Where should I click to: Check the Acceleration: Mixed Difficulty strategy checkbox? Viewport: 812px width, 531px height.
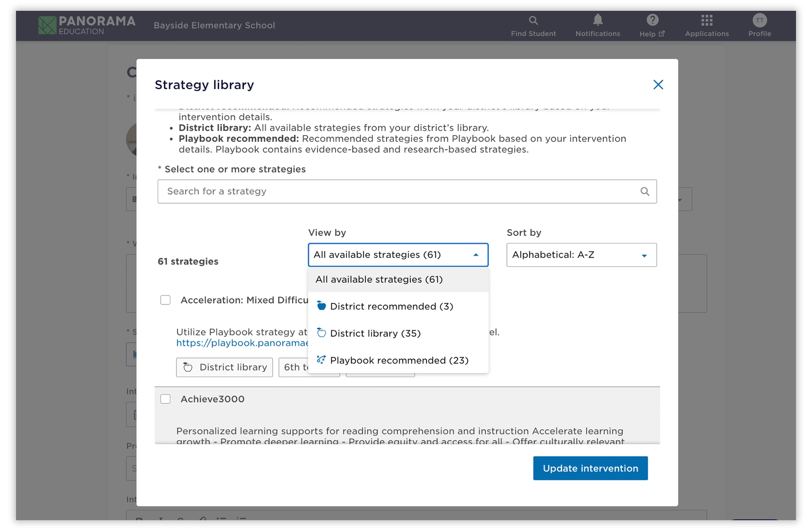tap(165, 300)
